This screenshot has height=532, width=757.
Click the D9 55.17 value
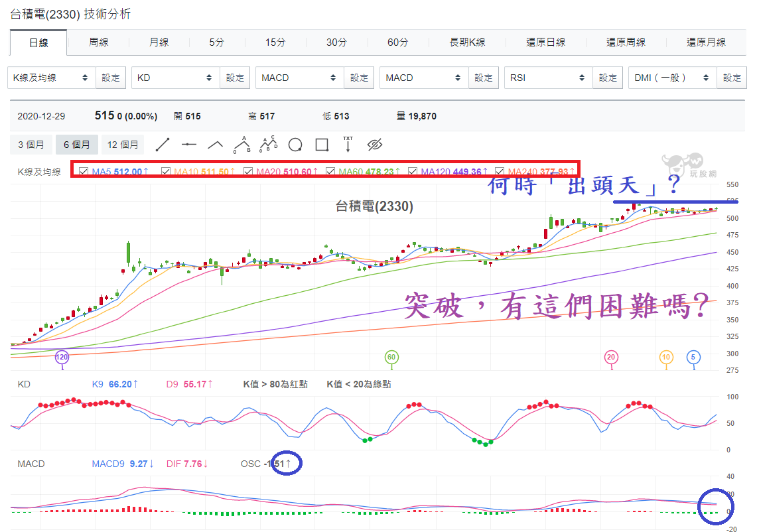[x=189, y=384]
